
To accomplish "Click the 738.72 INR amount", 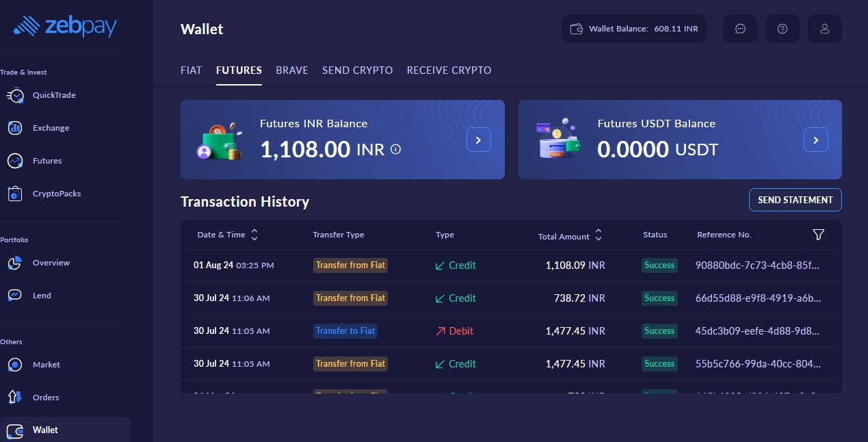I will 579,298.
